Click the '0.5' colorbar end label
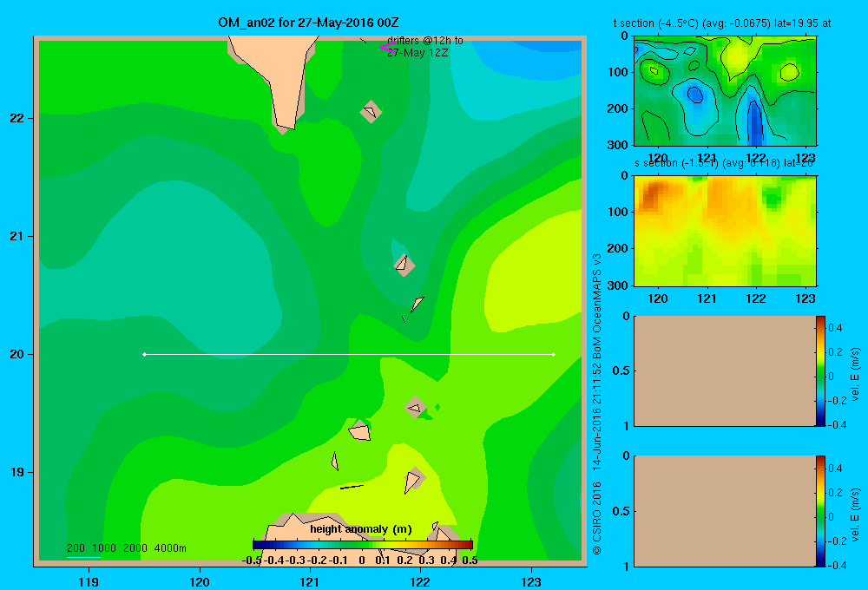This screenshot has width=868, height=590. click(x=470, y=560)
